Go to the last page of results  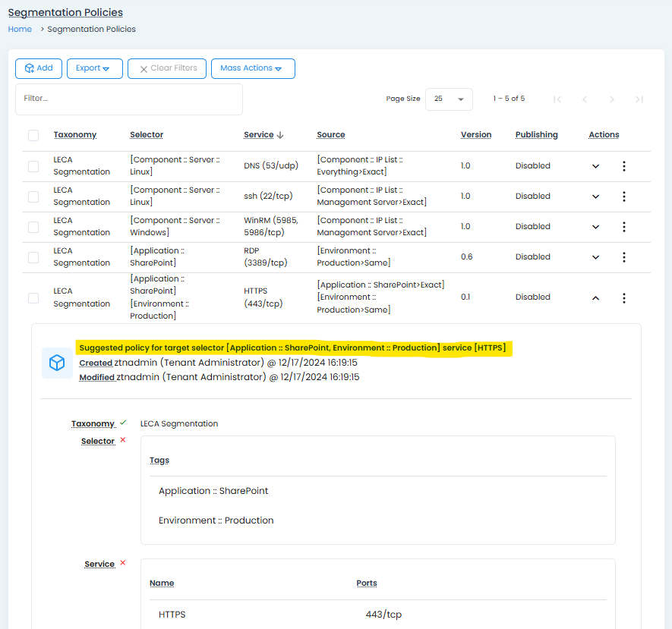tap(639, 99)
